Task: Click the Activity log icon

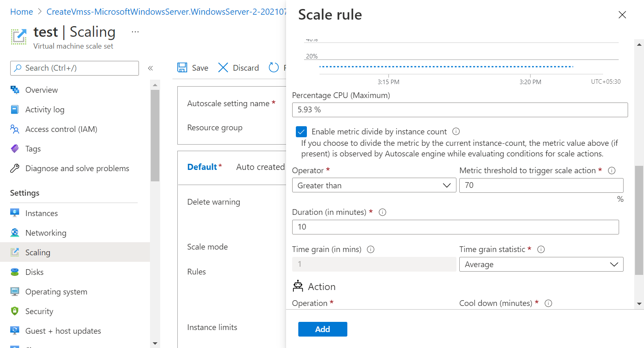Action: 15,109
